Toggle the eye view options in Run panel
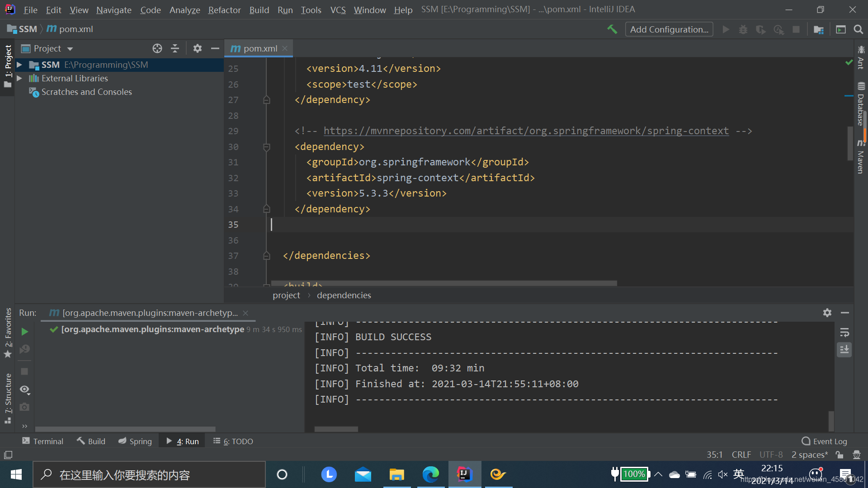Viewport: 868px width, 488px height. point(25,389)
